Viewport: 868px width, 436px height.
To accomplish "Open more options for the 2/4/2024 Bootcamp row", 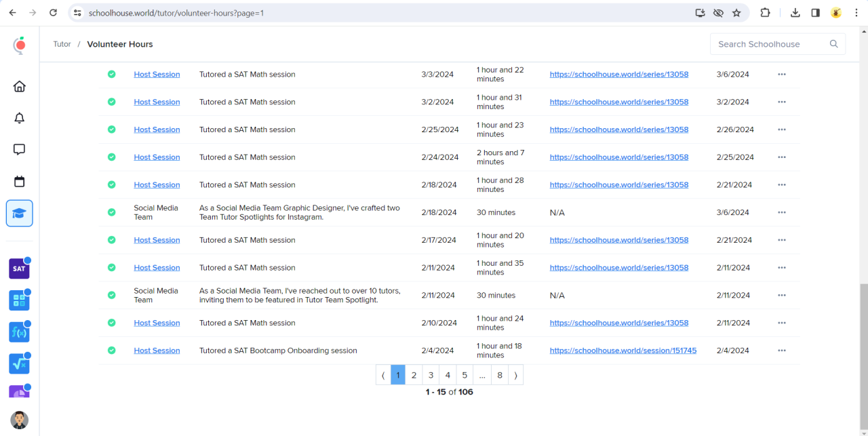I will click(x=782, y=351).
